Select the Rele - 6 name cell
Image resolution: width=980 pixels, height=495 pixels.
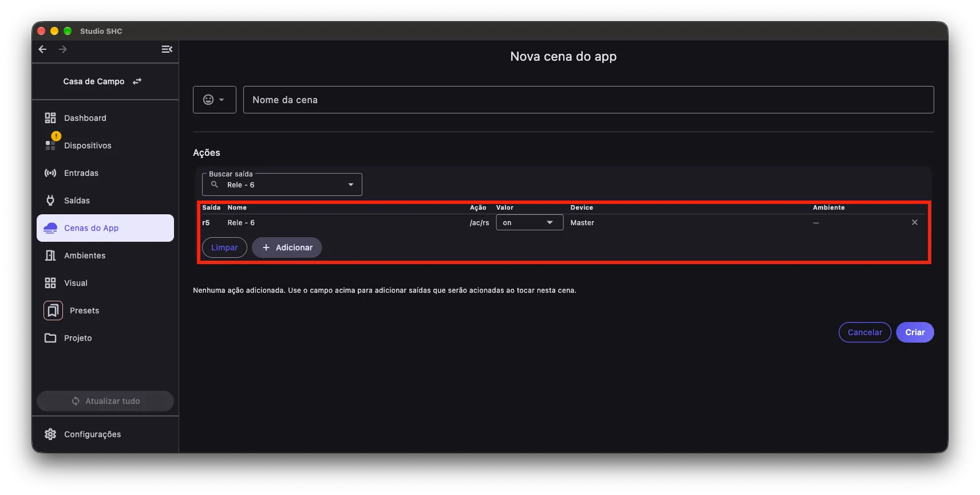coord(241,223)
